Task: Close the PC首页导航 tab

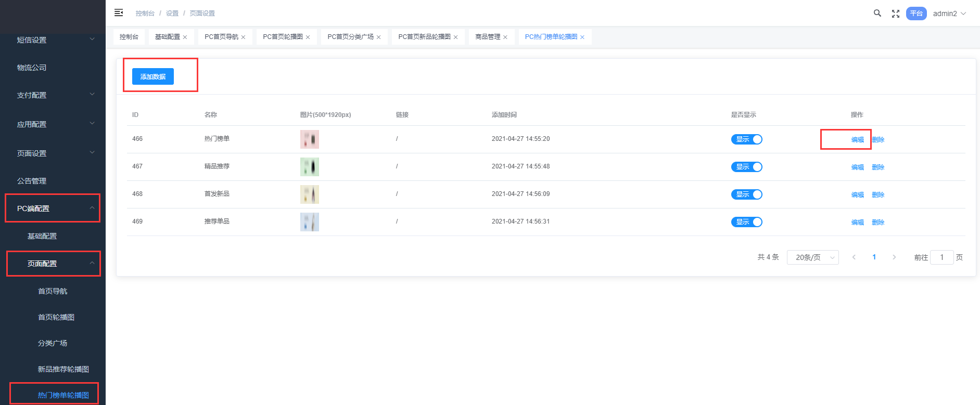Action: 243,37
